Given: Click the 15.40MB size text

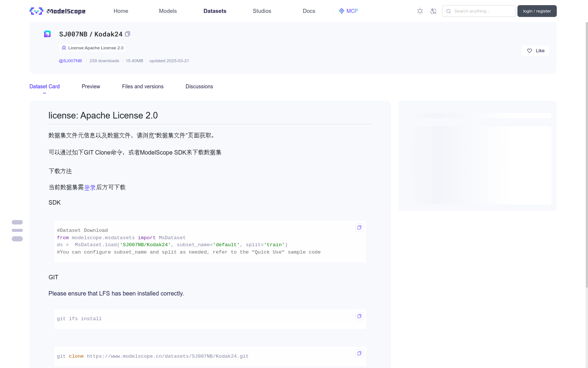Looking at the screenshot, I should point(134,61).
